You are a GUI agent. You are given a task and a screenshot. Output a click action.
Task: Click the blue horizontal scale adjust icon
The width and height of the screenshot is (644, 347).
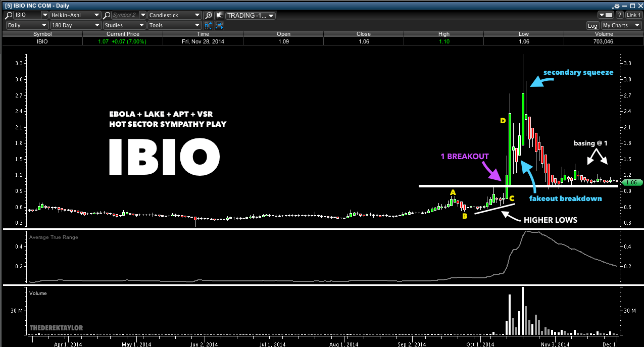tap(219, 25)
